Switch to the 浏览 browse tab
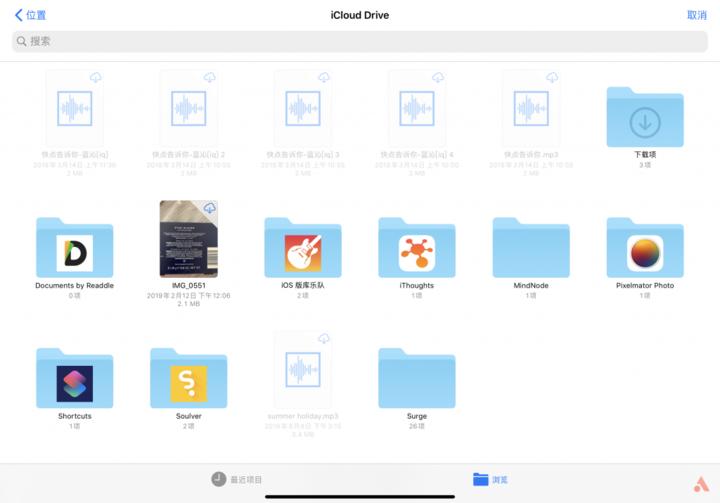720x503 pixels. [490, 480]
